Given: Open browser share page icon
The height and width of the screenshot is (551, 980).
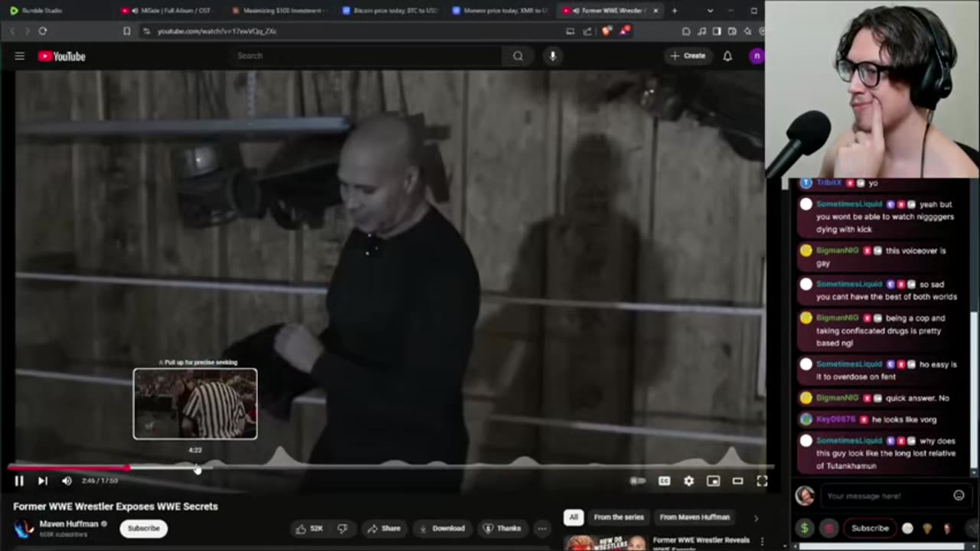Looking at the screenshot, I should [x=587, y=31].
